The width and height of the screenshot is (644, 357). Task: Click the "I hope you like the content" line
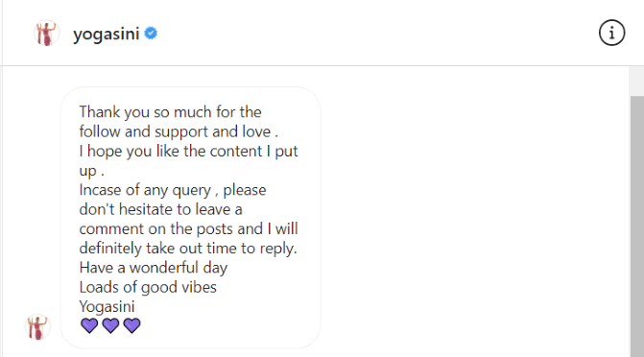tap(188, 152)
